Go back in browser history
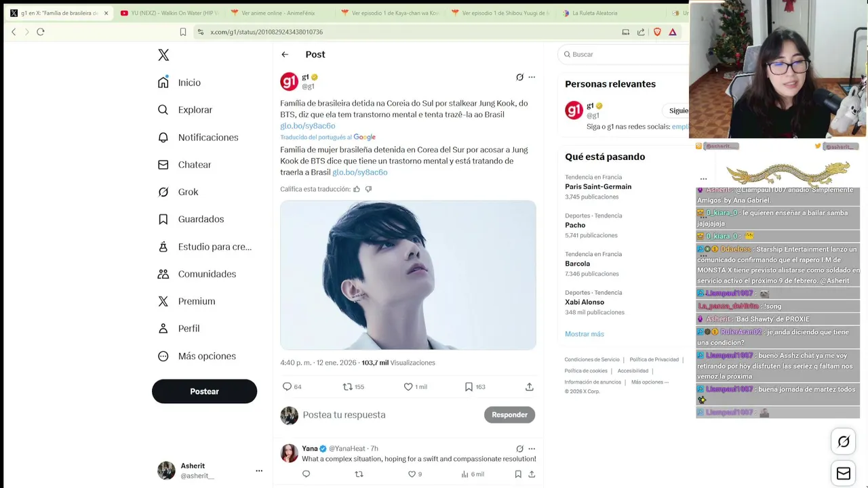Image resolution: width=868 pixels, height=488 pixels. coord(14,32)
